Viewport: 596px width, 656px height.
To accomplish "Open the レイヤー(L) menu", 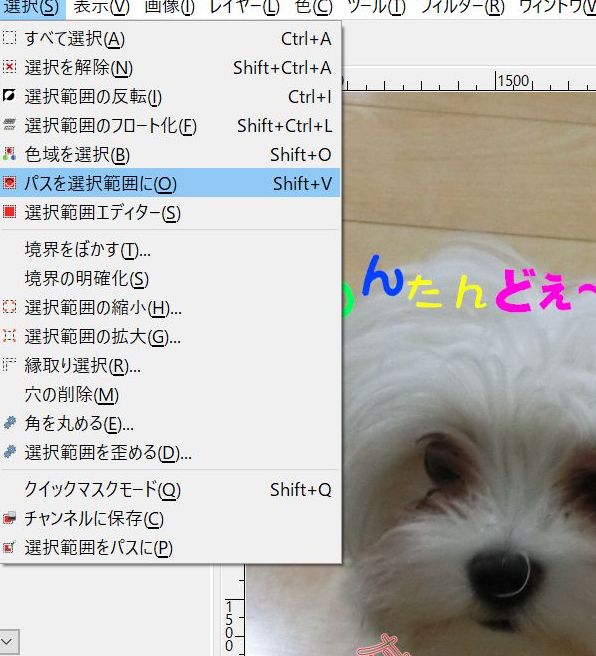I will coord(244,7).
